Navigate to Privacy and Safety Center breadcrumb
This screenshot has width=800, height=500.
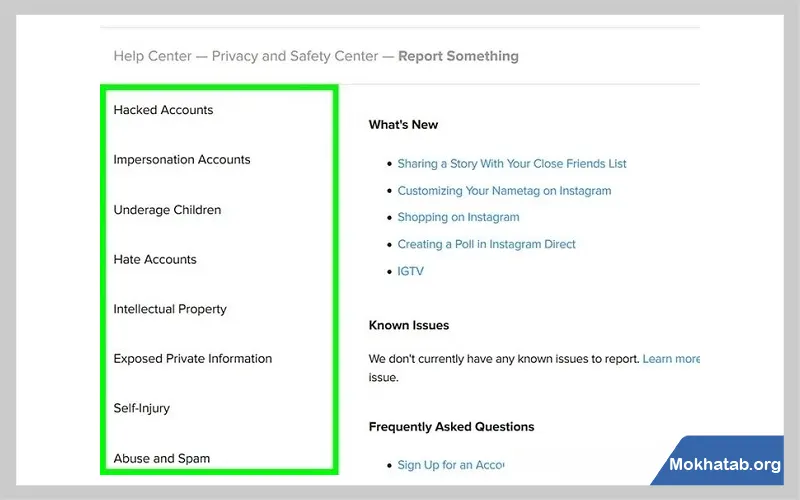pyautogui.click(x=296, y=56)
